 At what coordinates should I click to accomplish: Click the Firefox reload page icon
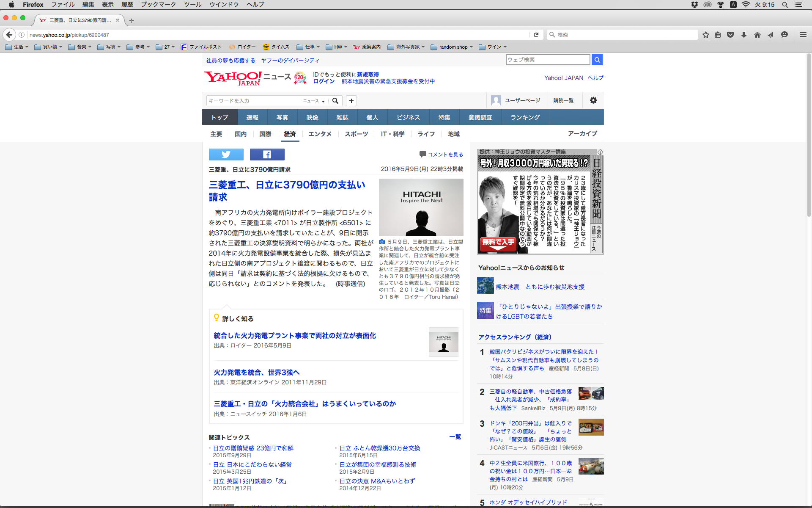536,35
